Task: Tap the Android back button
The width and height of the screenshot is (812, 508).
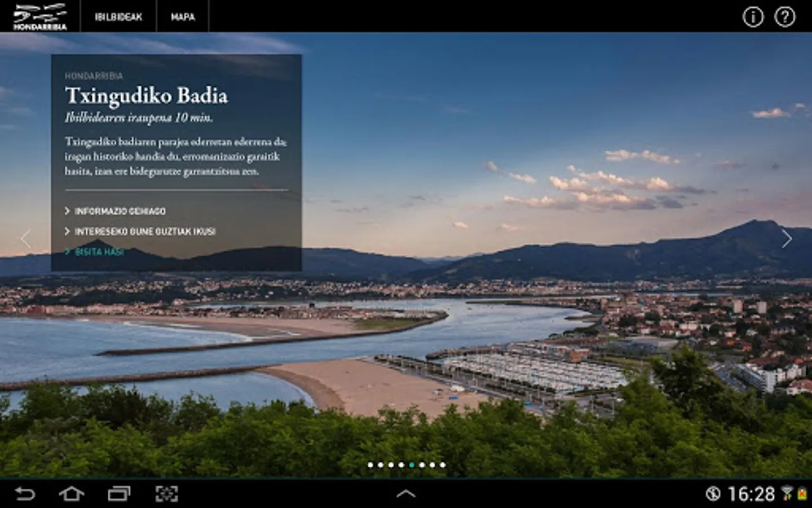Action: click(24, 494)
